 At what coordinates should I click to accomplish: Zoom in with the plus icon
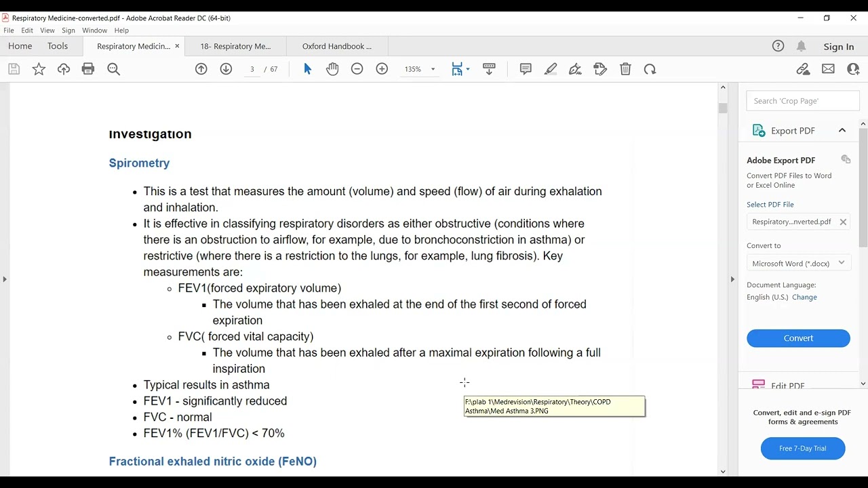coord(382,69)
